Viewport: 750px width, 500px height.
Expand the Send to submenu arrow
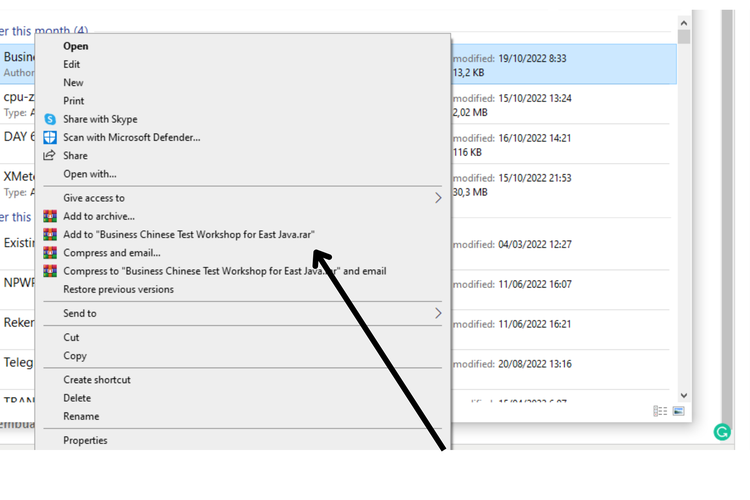click(437, 313)
